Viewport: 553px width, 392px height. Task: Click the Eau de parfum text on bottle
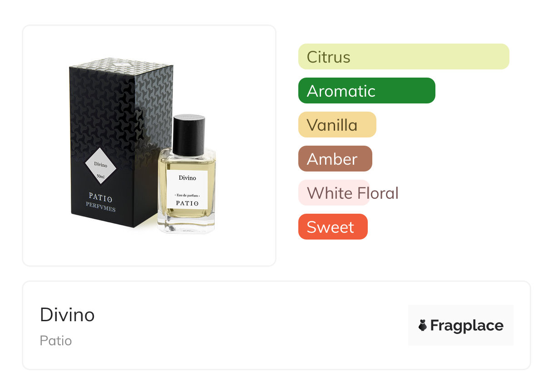[x=187, y=195]
